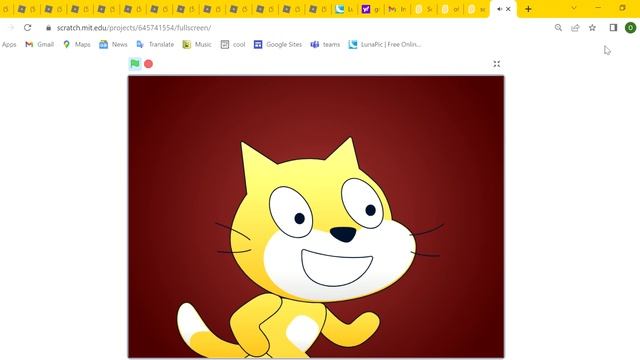Exit Scratch fullscreen mode
This screenshot has height=360, width=640.
pos(496,64)
